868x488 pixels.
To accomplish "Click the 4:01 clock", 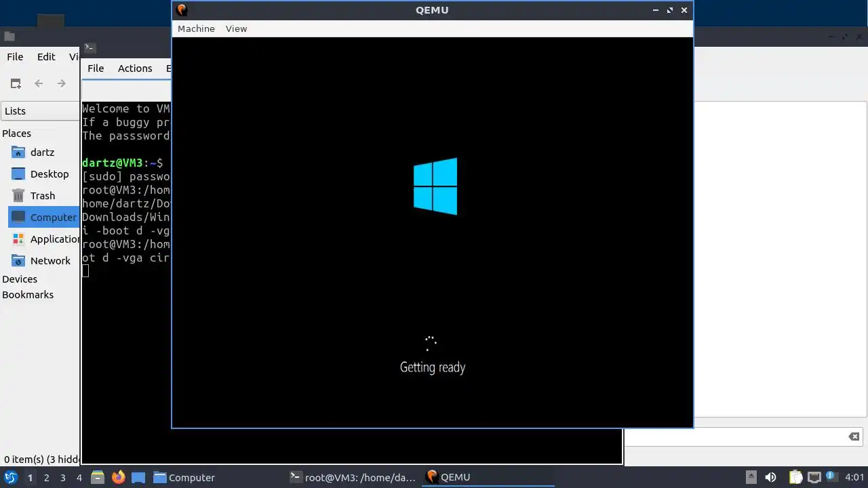I will tap(854, 477).
